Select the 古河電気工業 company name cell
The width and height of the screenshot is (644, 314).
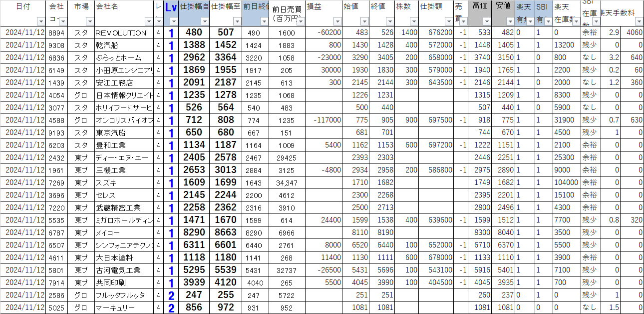point(124,270)
